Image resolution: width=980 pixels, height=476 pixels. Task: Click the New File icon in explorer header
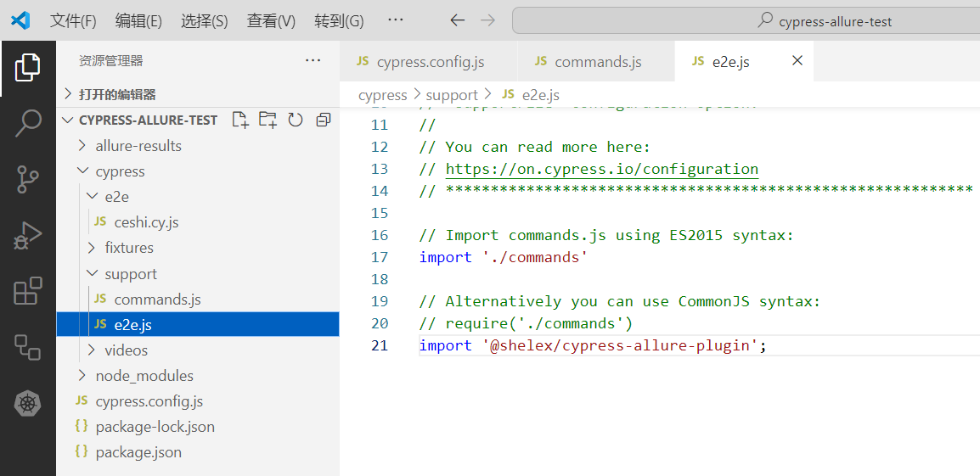240,120
